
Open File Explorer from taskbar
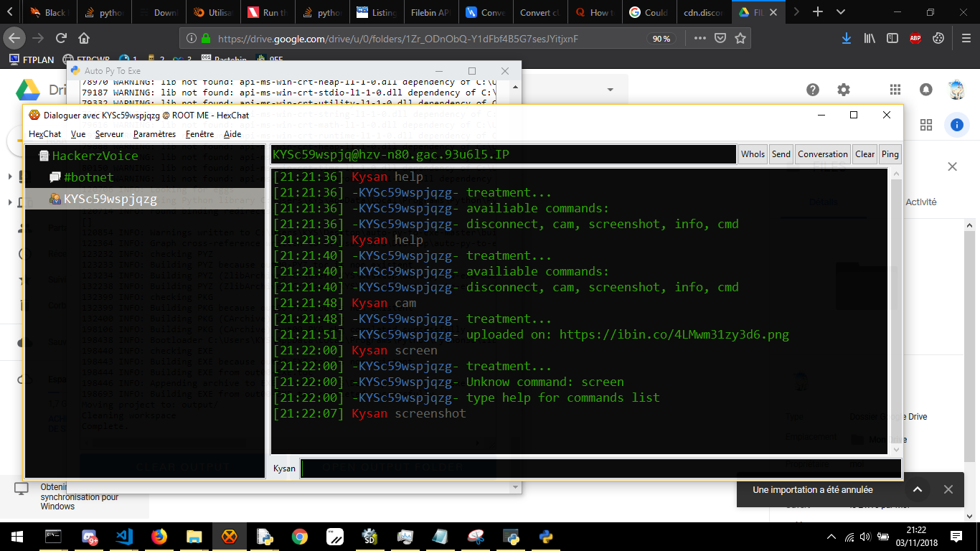[x=194, y=536]
